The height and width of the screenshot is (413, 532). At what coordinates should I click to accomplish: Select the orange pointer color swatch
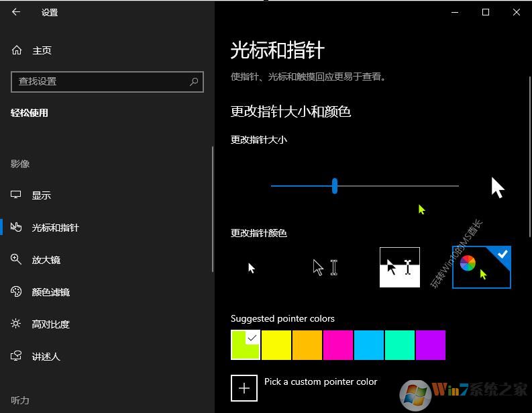[307, 345]
